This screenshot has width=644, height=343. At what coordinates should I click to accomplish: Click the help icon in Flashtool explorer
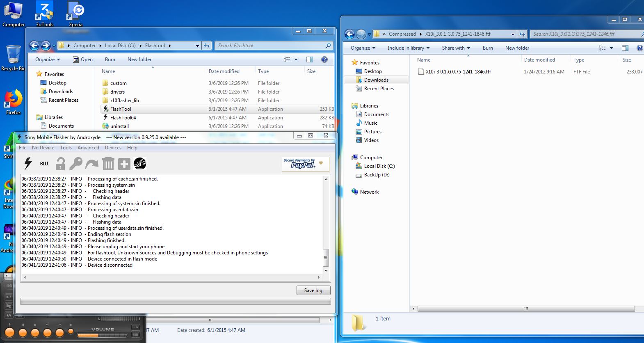point(324,59)
